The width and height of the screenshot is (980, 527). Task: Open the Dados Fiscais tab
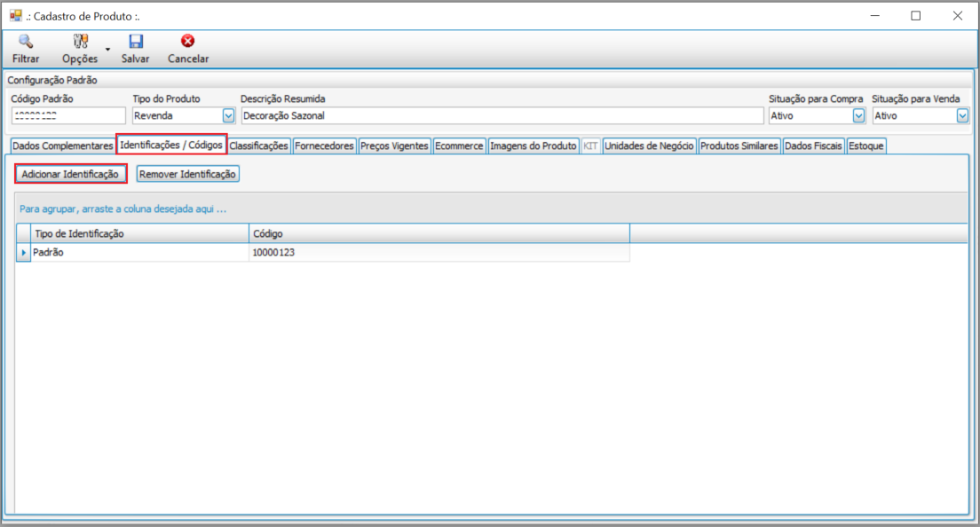coord(813,146)
